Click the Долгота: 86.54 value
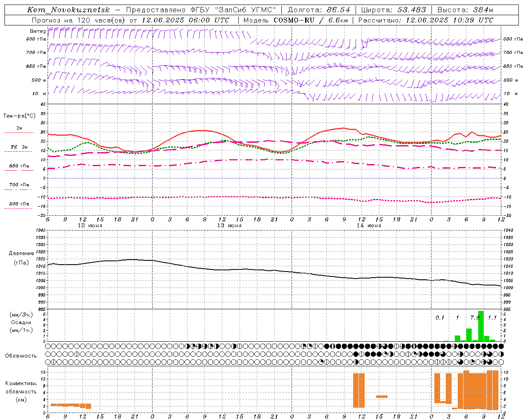Viewport: 525px width, 420px height. [319, 10]
